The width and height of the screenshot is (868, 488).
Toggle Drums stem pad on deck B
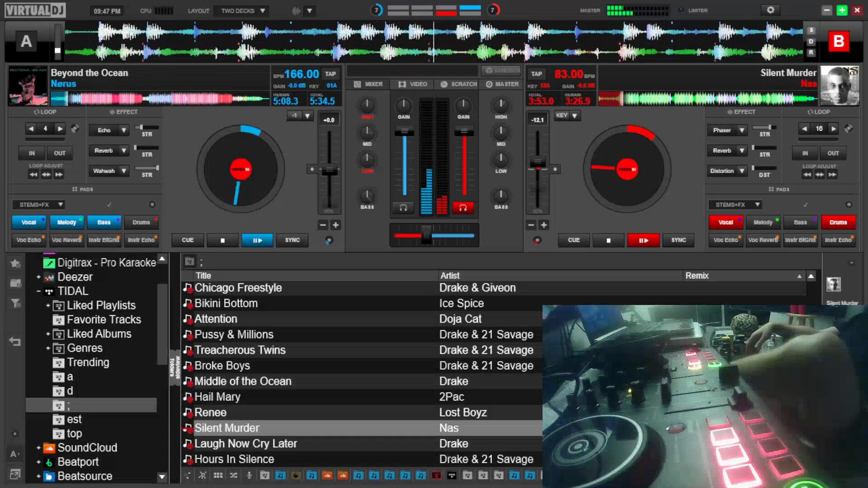pos(838,222)
